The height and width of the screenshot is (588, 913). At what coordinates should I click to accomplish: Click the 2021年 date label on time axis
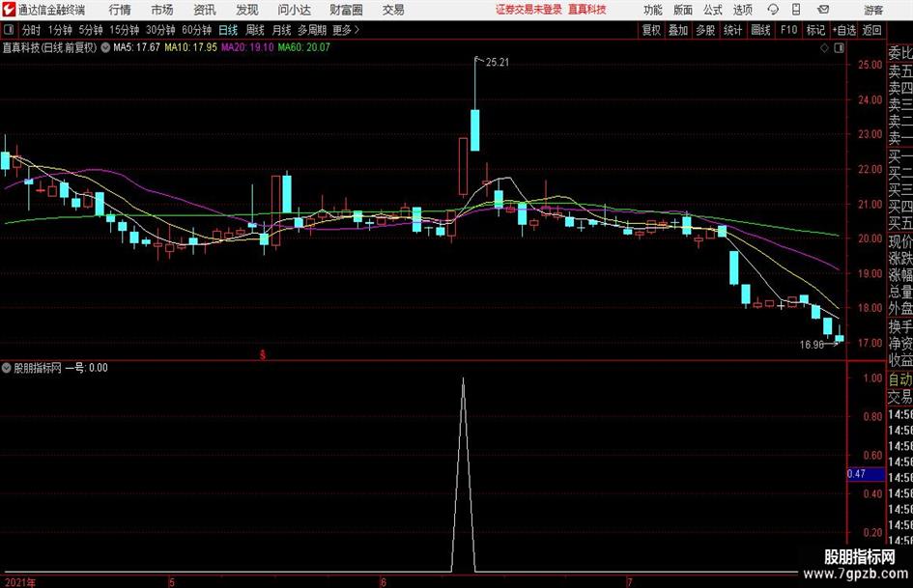[19, 582]
